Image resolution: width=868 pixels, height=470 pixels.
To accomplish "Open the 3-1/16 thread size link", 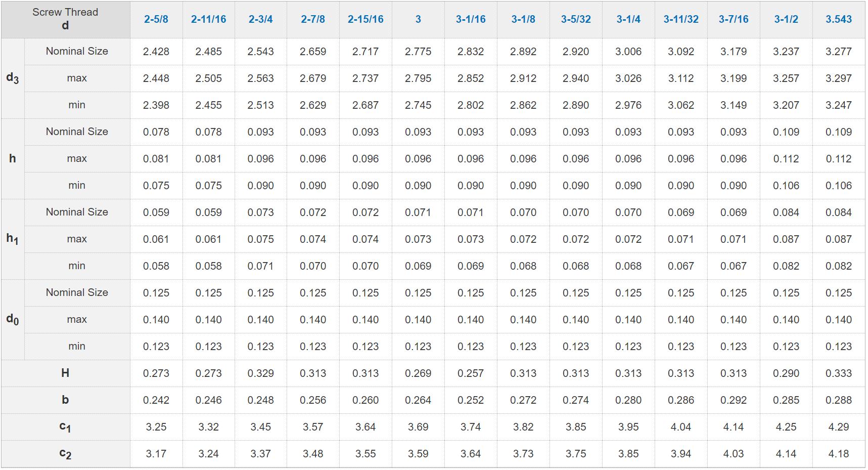I will click(471, 19).
